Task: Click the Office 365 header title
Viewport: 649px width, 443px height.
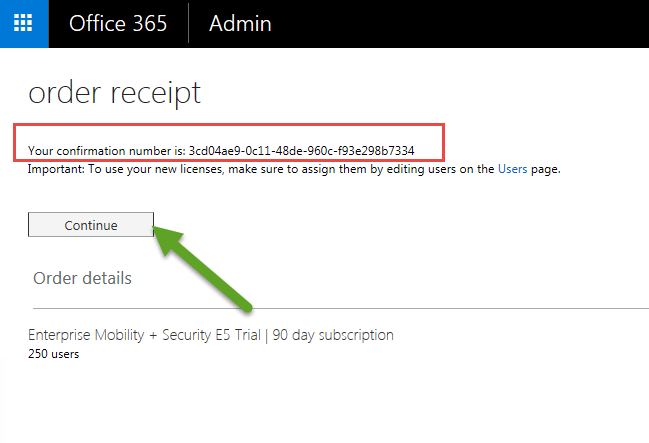Action: (x=118, y=23)
